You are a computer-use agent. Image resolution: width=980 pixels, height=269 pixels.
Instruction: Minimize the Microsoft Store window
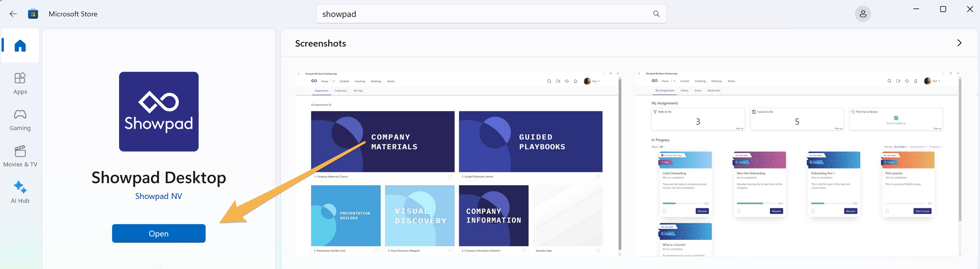(x=916, y=9)
